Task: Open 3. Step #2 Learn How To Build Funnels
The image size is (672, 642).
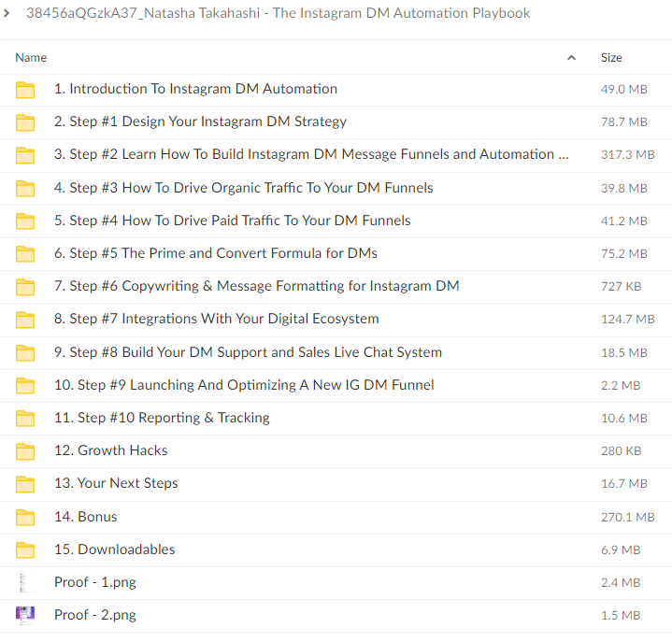Action: (311, 154)
